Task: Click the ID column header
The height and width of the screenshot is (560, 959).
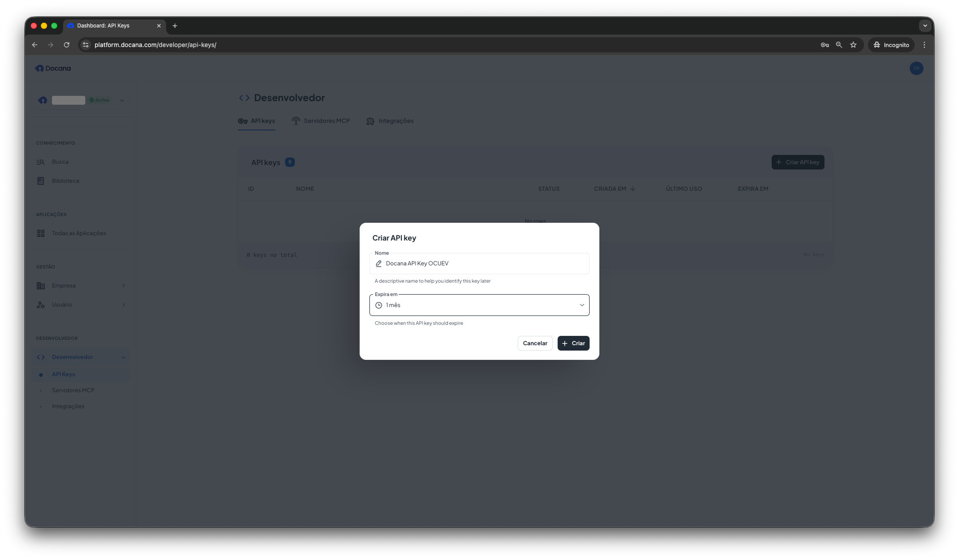Action: tap(251, 189)
